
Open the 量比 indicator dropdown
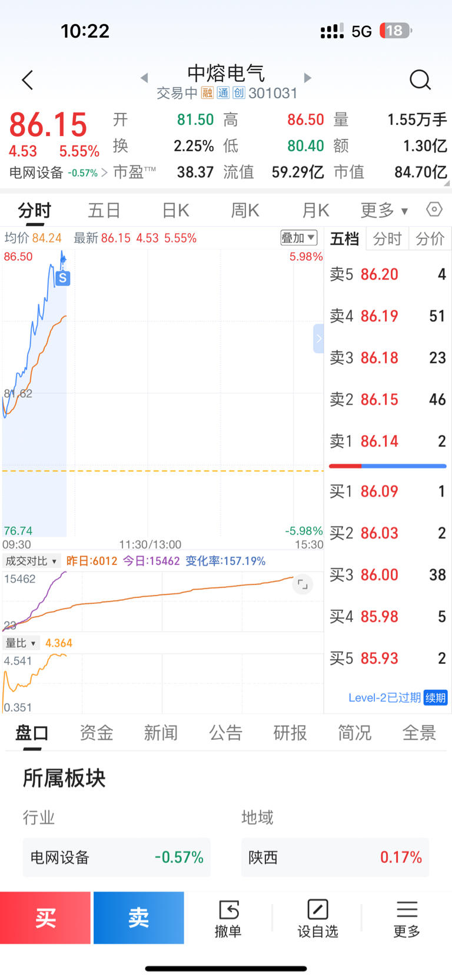pos(21,643)
